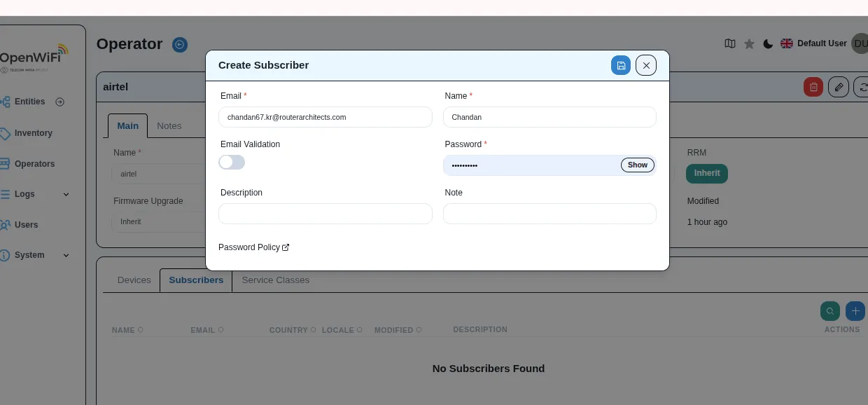Viewport: 868px width, 405px height.
Task: Open subscriber search with the magnifier icon
Action: [x=829, y=310]
